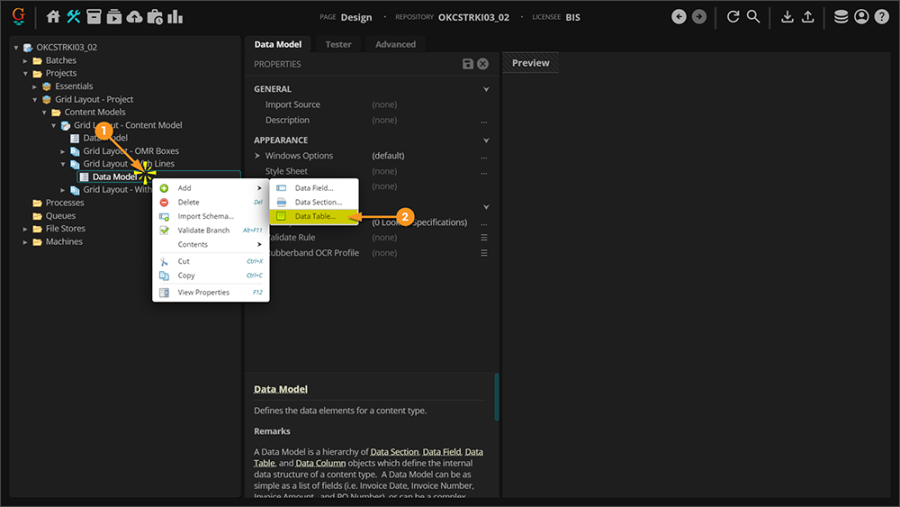Open the Home page icon
The height and width of the screenshot is (507, 900).
[x=54, y=17]
